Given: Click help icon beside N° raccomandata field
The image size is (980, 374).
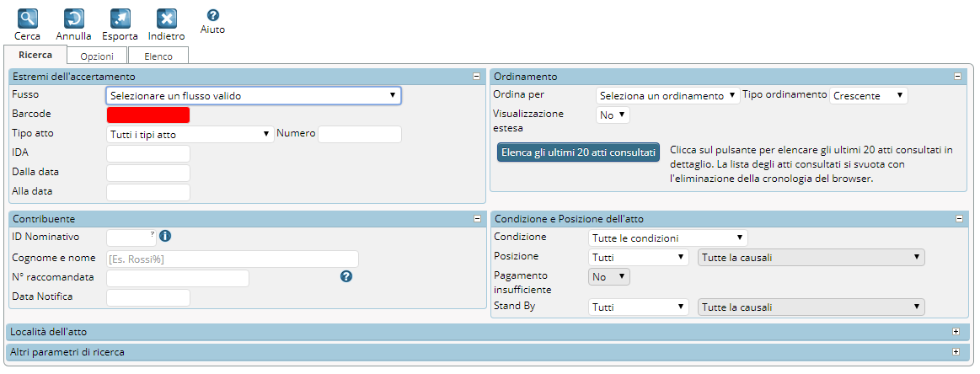Looking at the screenshot, I should tap(345, 276).
